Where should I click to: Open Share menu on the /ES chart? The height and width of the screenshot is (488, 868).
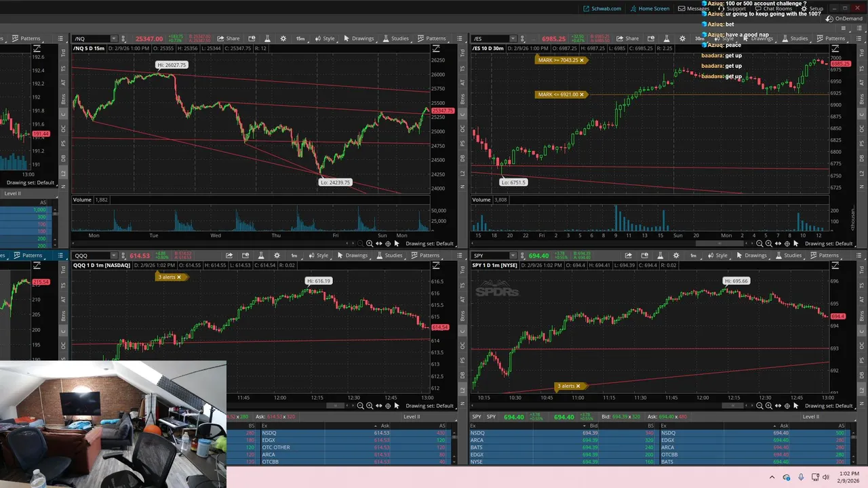tap(627, 39)
